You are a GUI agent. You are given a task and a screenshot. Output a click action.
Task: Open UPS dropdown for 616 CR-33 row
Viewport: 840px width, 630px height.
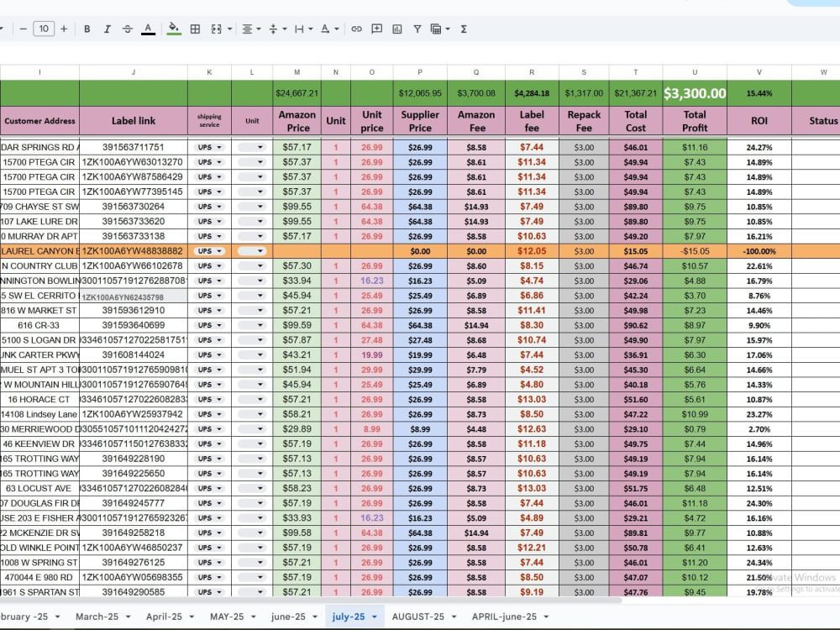[209, 325]
